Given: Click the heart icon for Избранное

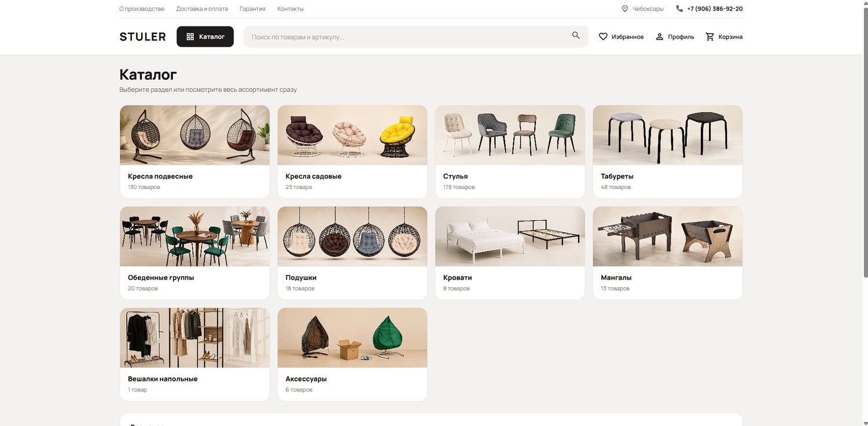Looking at the screenshot, I should click(x=603, y=36).
